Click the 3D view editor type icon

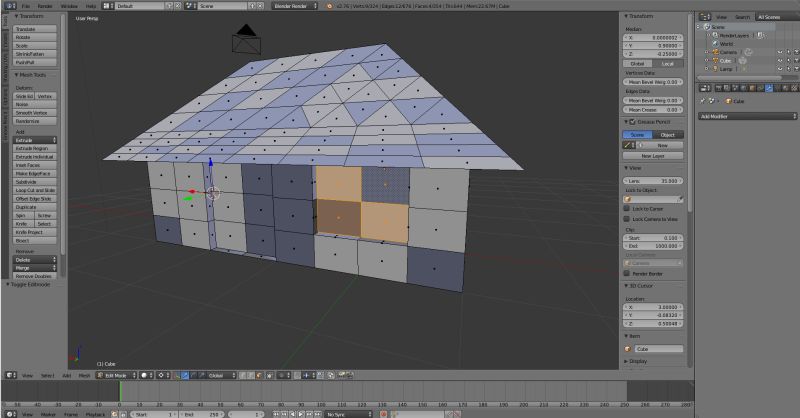pyautogui.click(x=10, y=375)
